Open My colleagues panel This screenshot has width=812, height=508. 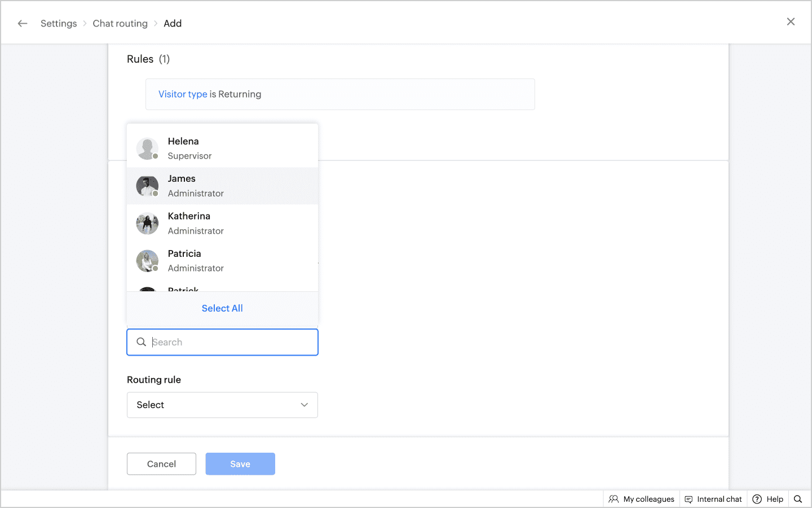tap(642, 499)
